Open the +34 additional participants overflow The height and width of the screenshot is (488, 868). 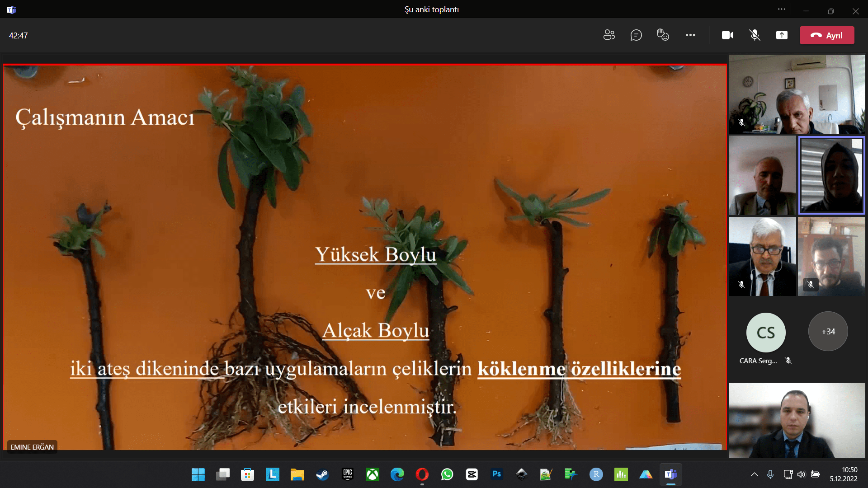tap(828, 332)
